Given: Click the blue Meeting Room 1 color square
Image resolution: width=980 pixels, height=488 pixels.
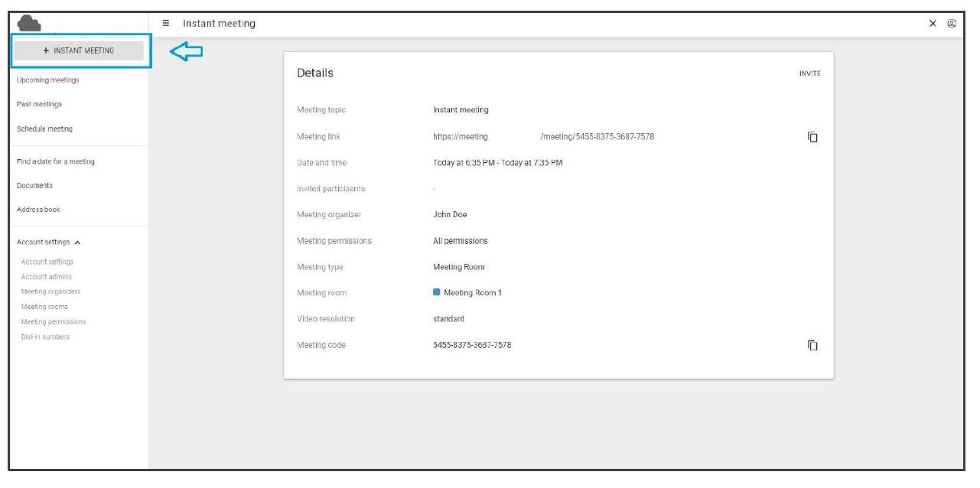Looking at the screenshot, I should pos(437,292).
